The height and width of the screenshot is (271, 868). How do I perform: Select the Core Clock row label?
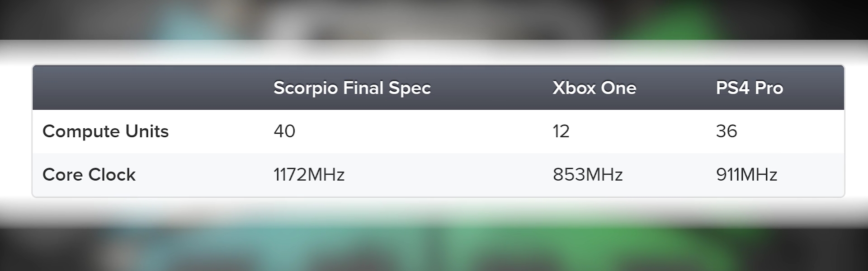click(x=89, y=174)
